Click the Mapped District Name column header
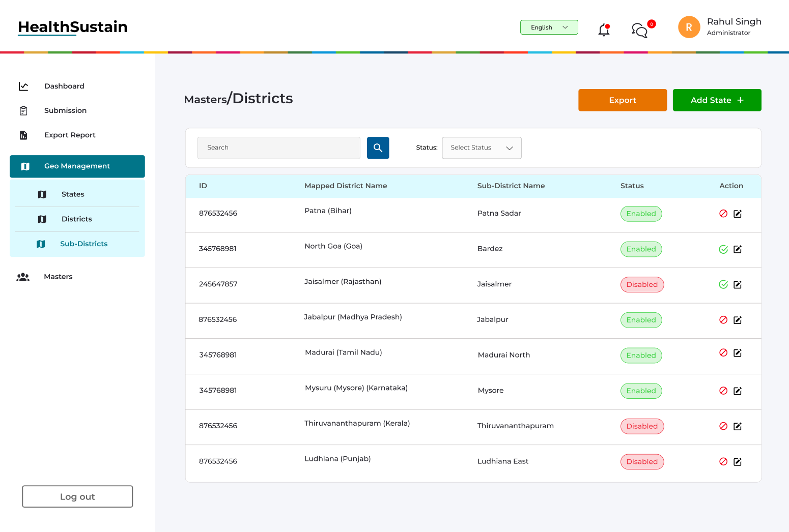Viewport: 789px width, 532px height. [x=346, y=186]
